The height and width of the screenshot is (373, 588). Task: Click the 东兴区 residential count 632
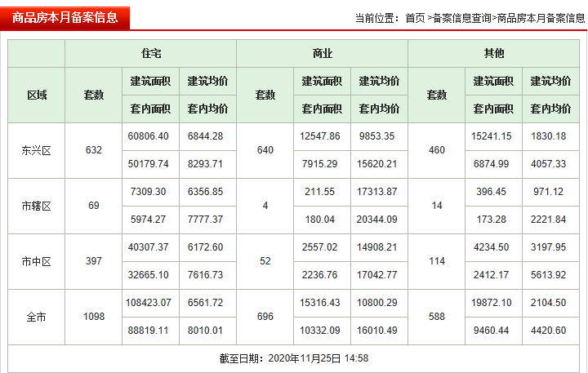click(94, 150)
